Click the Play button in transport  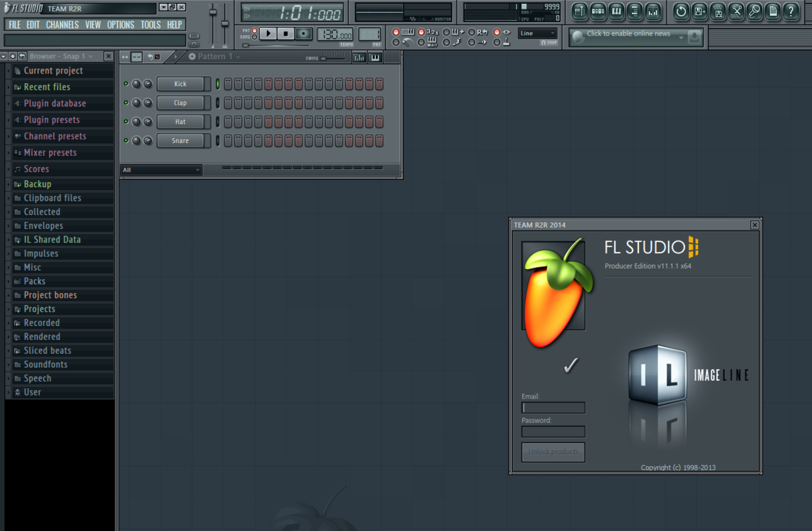point(268,34)
